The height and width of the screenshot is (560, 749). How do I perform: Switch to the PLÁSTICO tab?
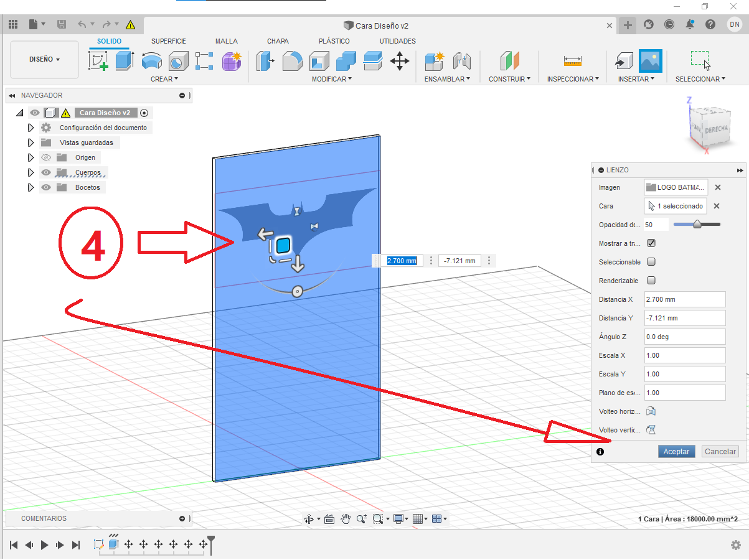click(x=334, y=41)
